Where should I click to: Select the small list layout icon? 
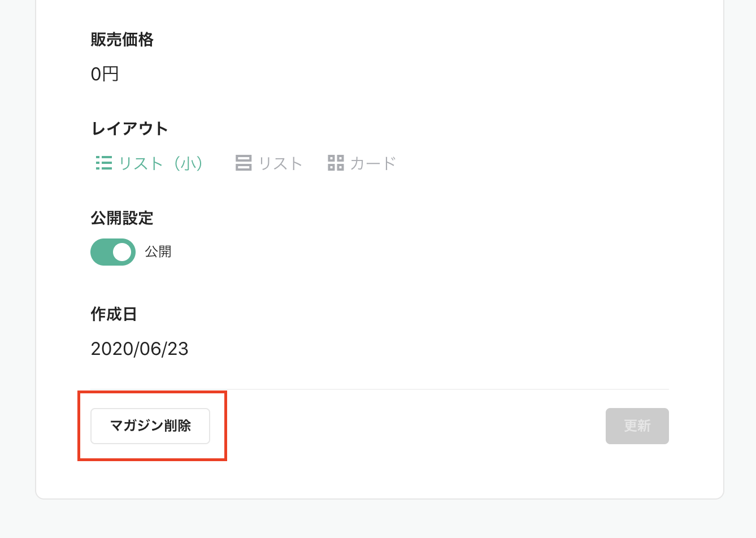104,163
